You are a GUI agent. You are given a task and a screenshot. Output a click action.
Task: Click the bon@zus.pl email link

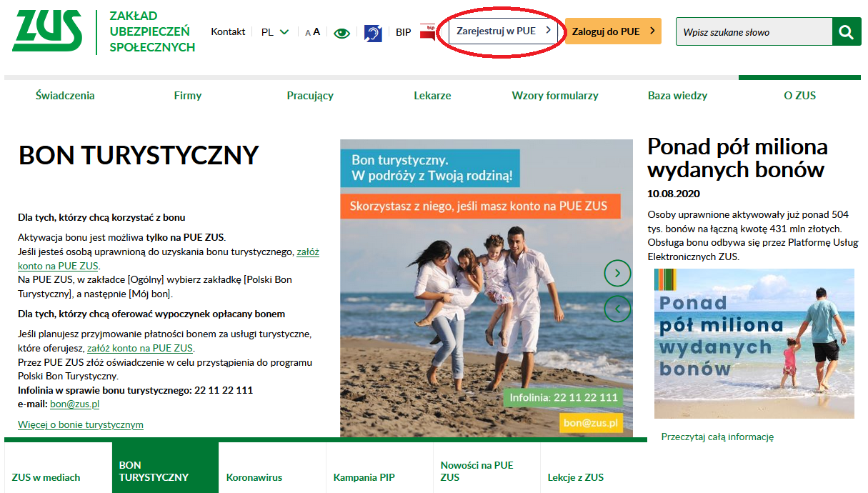74,404
